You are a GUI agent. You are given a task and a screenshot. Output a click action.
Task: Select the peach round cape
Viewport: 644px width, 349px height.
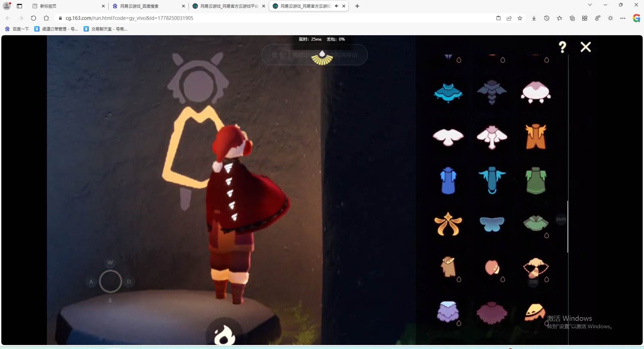tap(492, 267)
